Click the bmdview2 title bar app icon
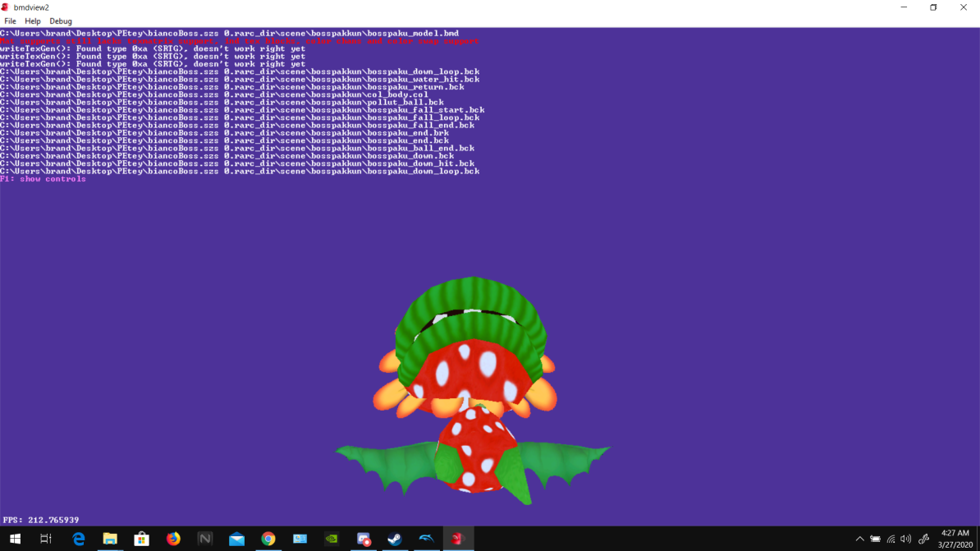This screenshot has height=551, width=980. (x=5, y=7)
